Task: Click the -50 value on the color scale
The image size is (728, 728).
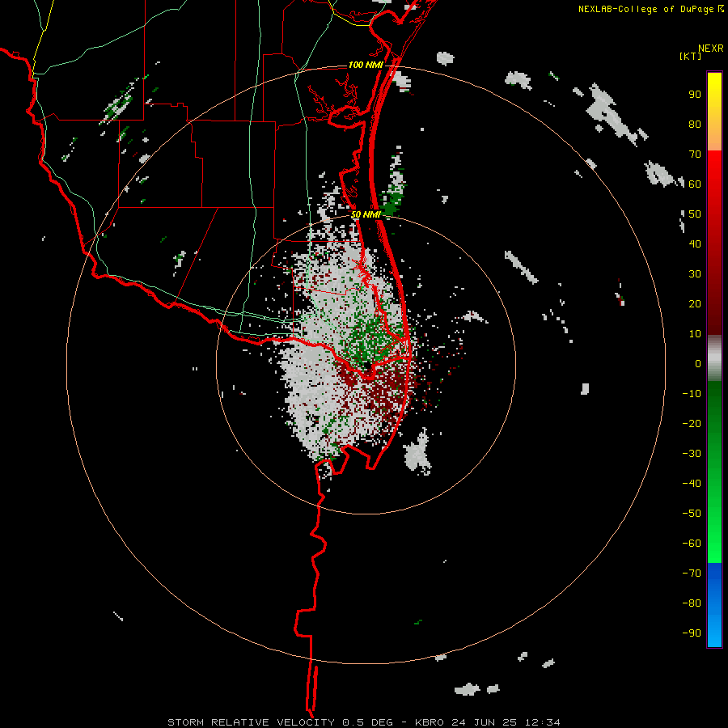Action: (x=692, y=514)
